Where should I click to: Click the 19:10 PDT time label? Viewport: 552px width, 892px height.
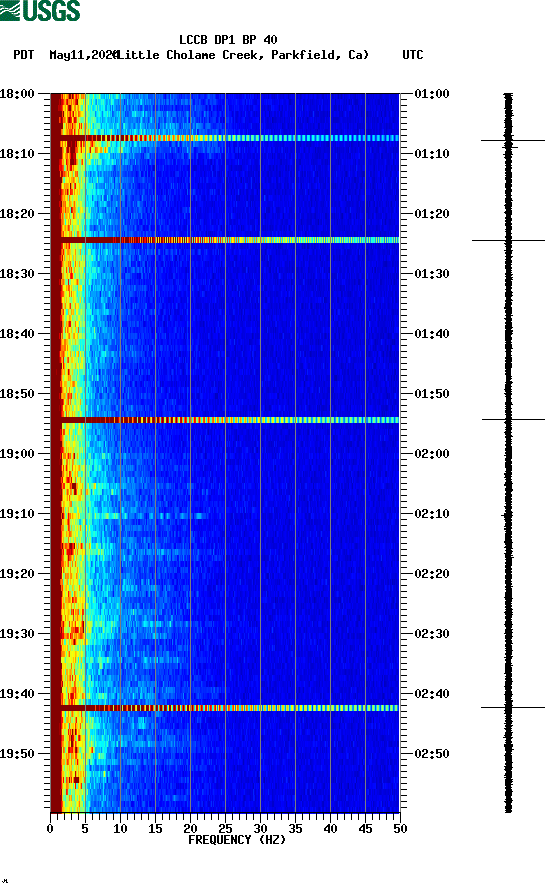[x=17, y=514]
